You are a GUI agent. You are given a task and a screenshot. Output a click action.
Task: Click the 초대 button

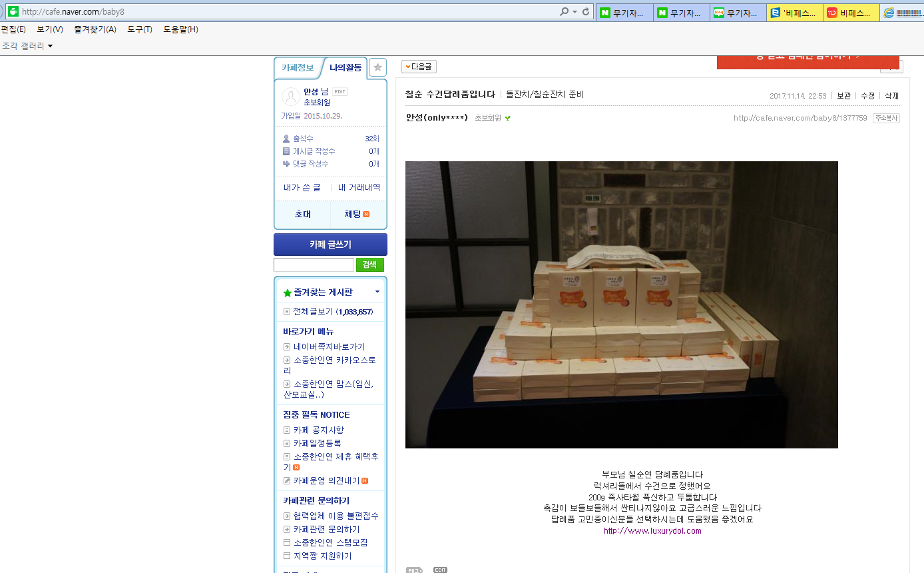[303, 215]
